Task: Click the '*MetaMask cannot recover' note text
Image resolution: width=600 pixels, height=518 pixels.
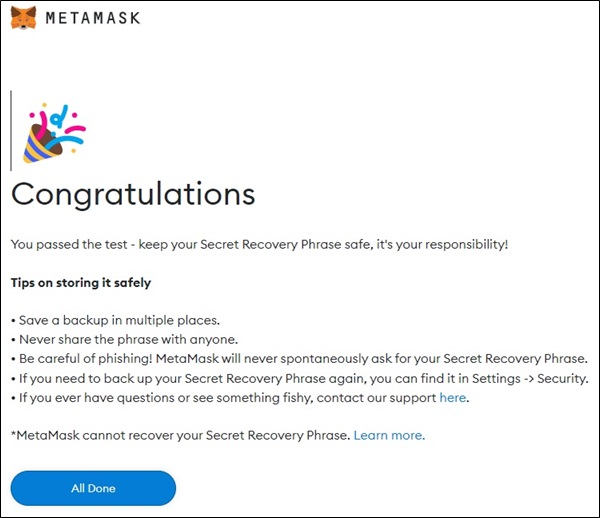Action: [x=181, y=435]
